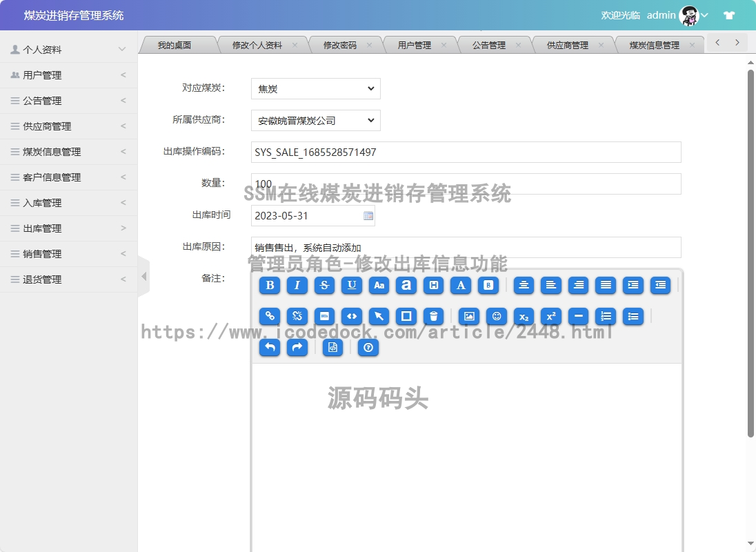The height and width of the screenshot is (552, 756).
Task: Insert a horizontal rule line
Action: point(579,316)
